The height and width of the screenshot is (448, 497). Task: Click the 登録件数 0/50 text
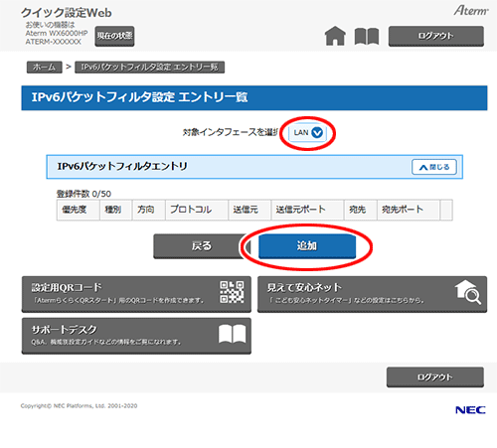[83, 194]
